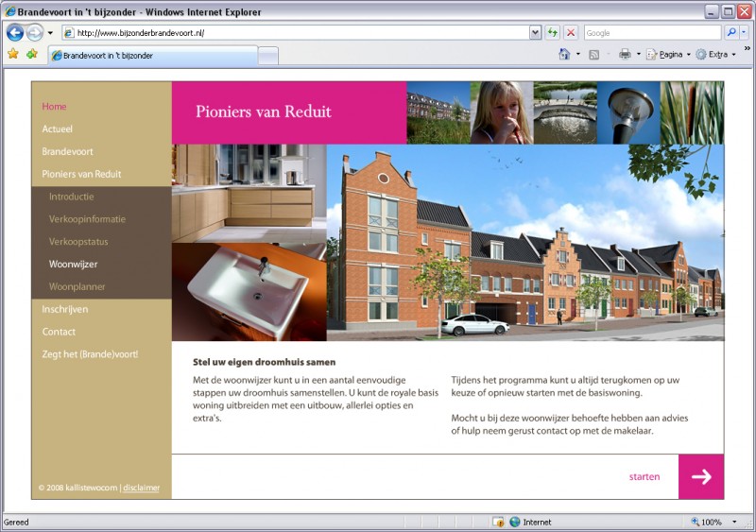Screen dimensions: 756x532
Task: Click the header photo of reeds
Action: 693,112
